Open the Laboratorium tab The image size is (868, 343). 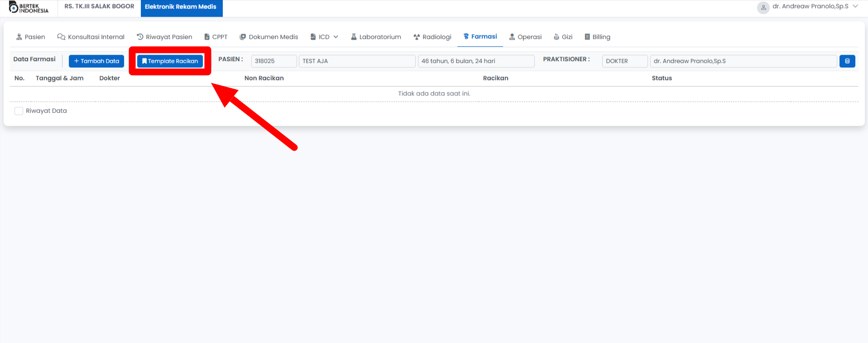(376, 37)
